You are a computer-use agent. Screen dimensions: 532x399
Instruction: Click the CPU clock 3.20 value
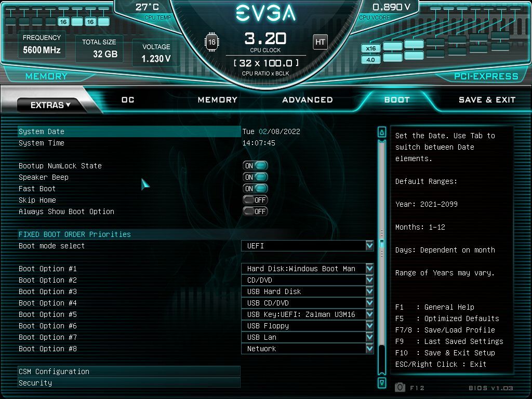click(x=265, y=38)
